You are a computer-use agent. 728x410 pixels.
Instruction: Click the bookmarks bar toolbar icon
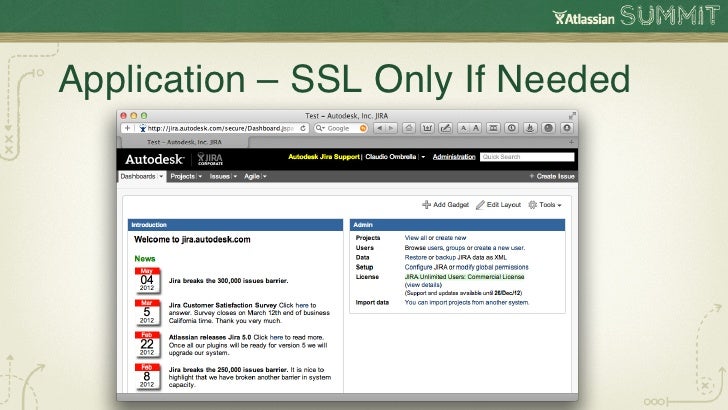[493, 128]
